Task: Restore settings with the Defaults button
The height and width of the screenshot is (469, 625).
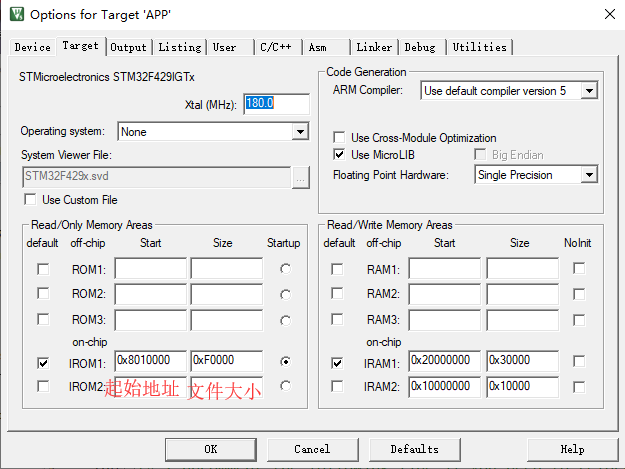Action: pos(415,449)
